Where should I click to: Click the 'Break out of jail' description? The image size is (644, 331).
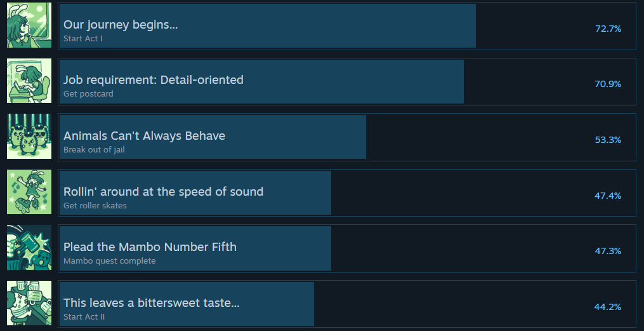[x=94, y=150]
